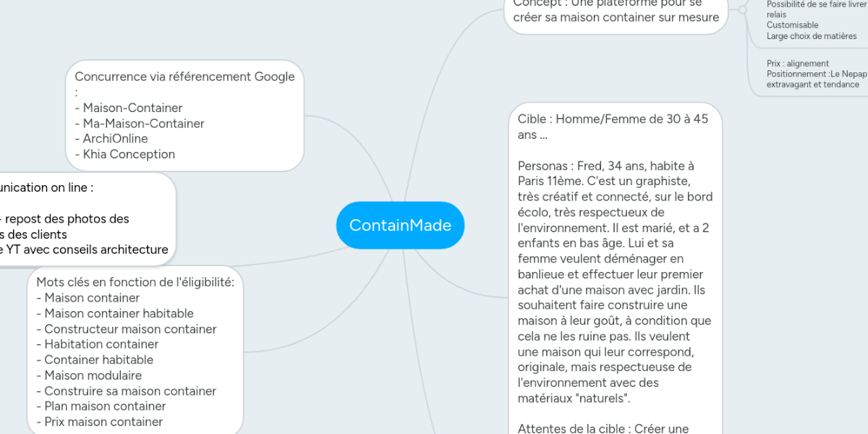Click the Constructeur maison container keyword

(130, 329)
